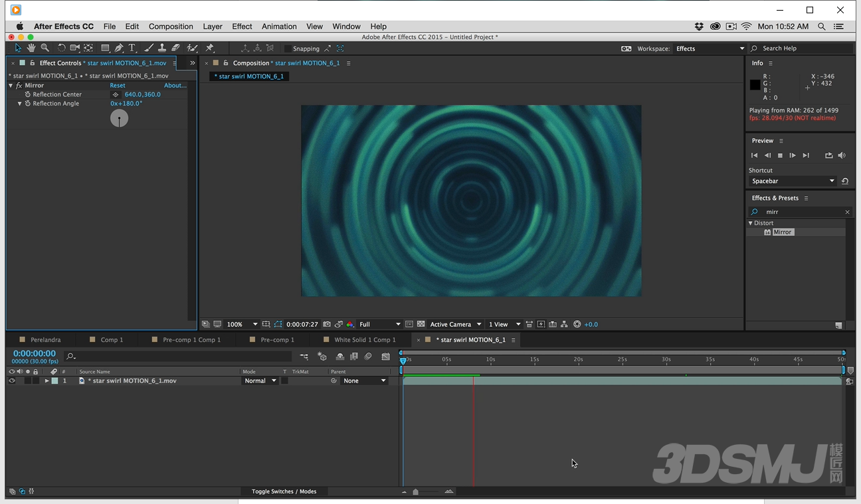This screenshot has width=861, height=504.
Task: Click the timeline zoom slider handle
Action: (415, 492)
